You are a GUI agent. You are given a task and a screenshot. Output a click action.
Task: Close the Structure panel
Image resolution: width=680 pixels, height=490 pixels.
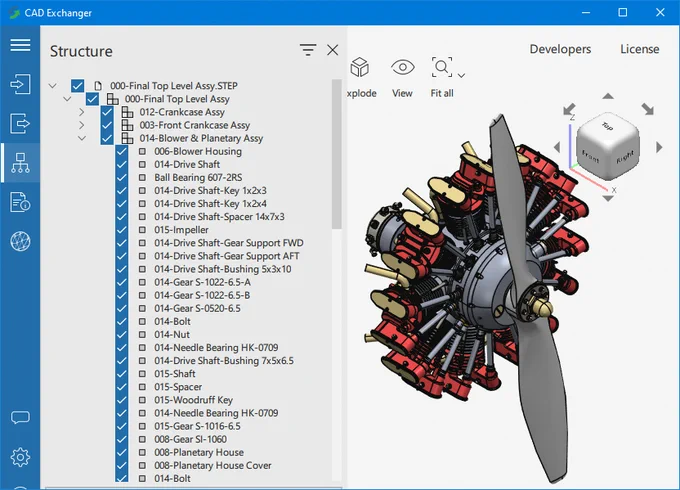pyautogui.click(x=333, y=50)
